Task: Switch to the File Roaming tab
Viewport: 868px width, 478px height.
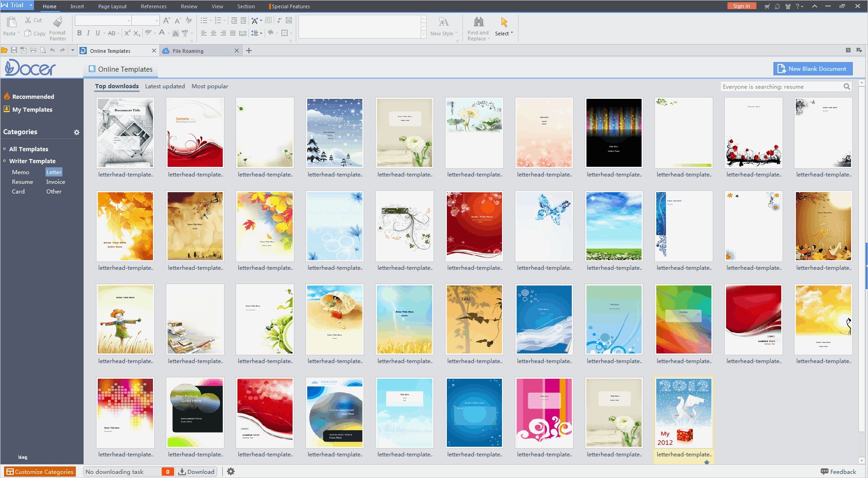Action: tap(188, 51)
